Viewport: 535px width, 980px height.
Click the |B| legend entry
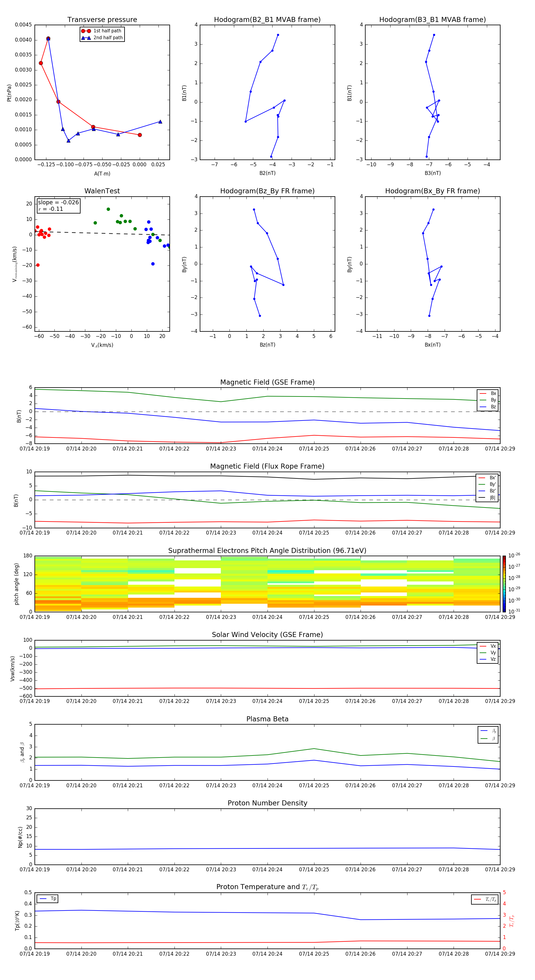click(x=487, y=498)
